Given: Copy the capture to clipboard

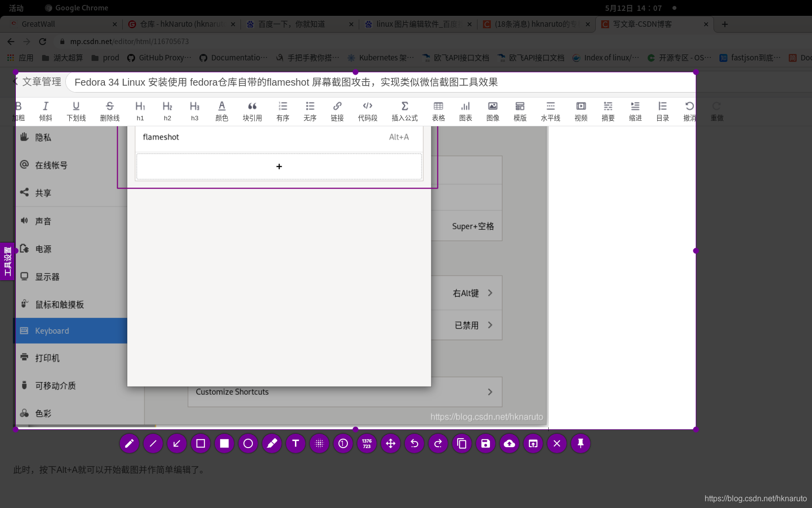Looking at the screenshot, I should 462,444.
